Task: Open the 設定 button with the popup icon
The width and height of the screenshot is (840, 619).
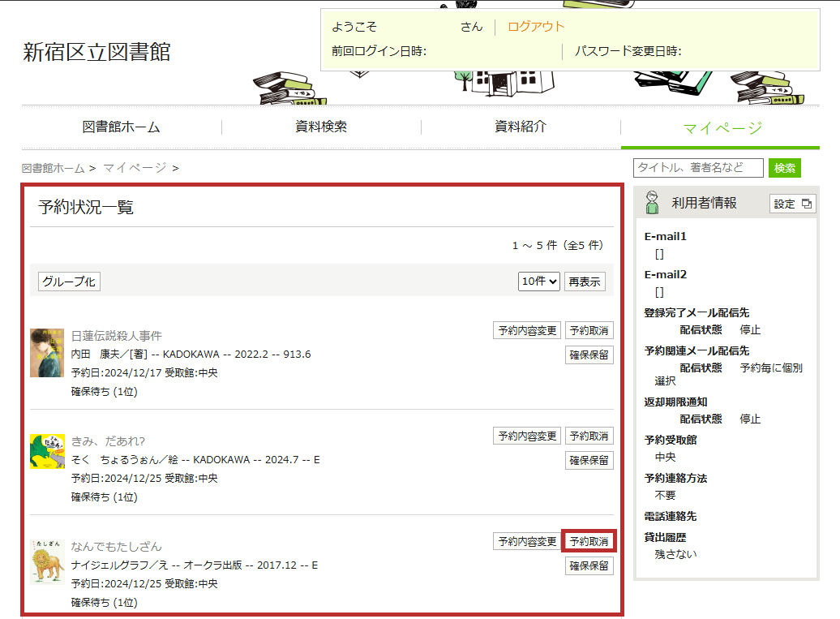Action: [x=792, y=204]
